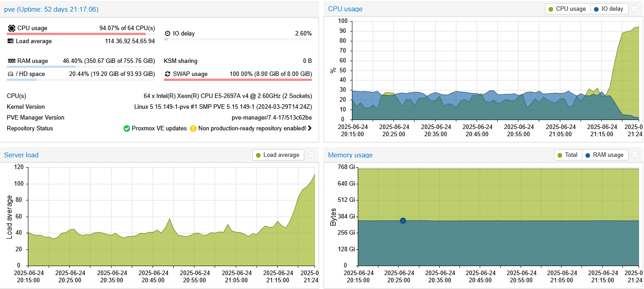Click the HD space drive icon
Image resolution: width=644 pixels, height=289 pixels.
[x=11, y=74]
